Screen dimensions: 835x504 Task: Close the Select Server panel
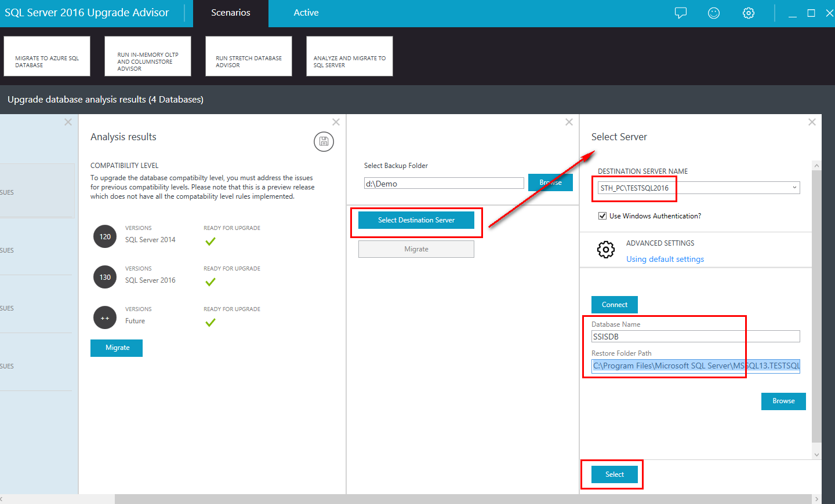[812, 122]
